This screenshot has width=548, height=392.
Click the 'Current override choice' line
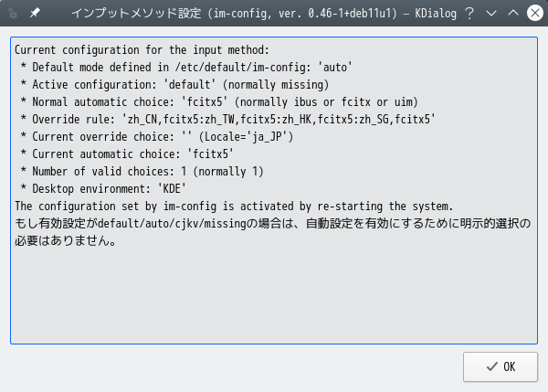[155, 136]
